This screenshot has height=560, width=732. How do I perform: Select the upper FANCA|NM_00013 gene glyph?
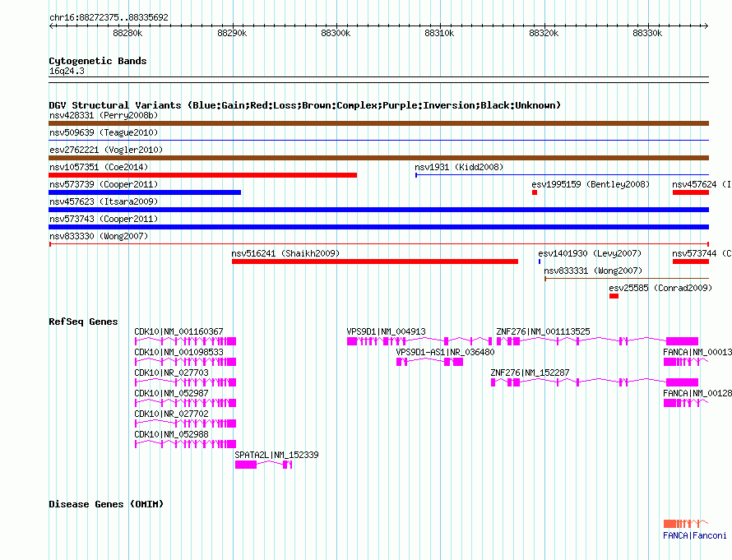pyautogui.click(x=686, y=362)
